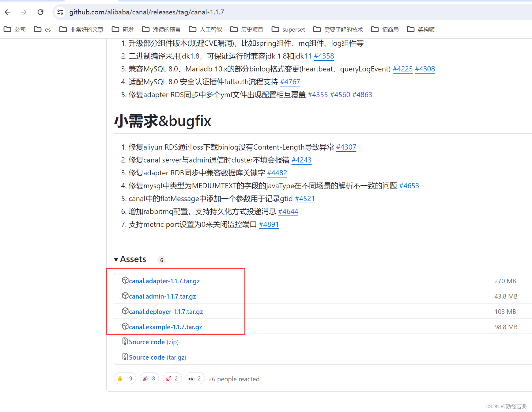
Task: Click package icon beside canal.admin file
Action: tap(125, 296)
